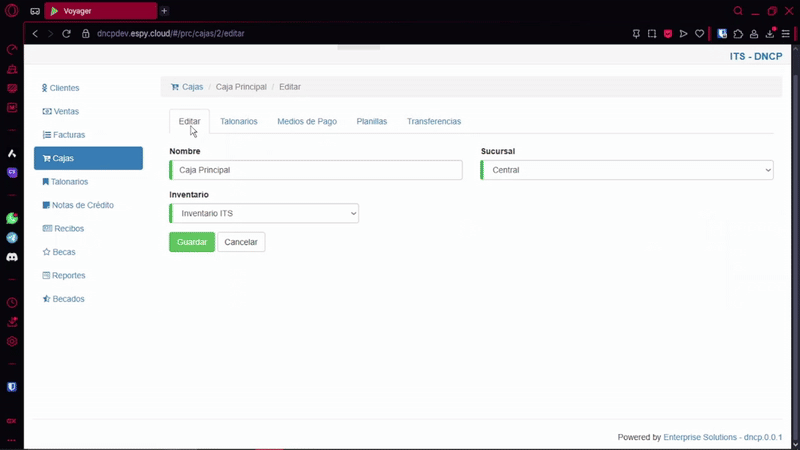Switch to the Talonarios tab
Screen dimensions: 800x450
click(239, 121)
